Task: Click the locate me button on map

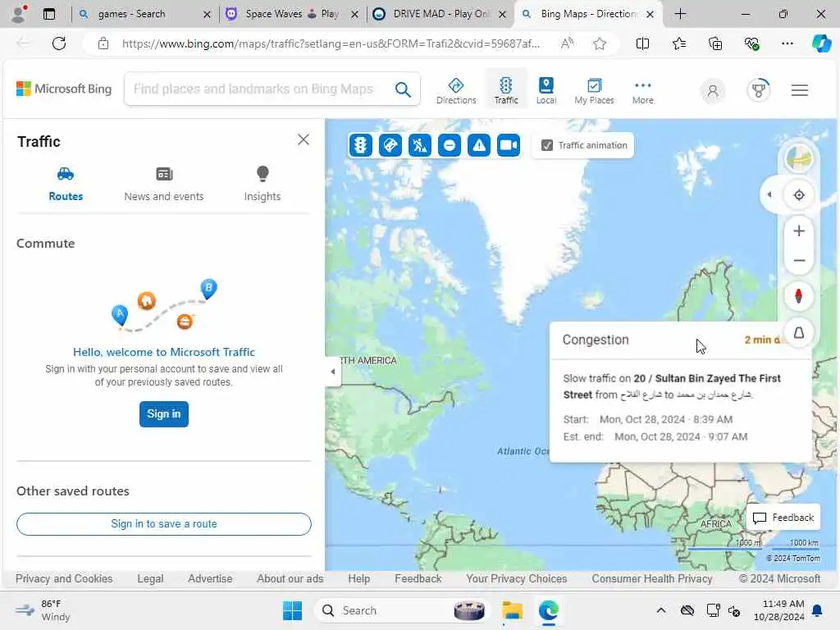Action: pos(798,195)
